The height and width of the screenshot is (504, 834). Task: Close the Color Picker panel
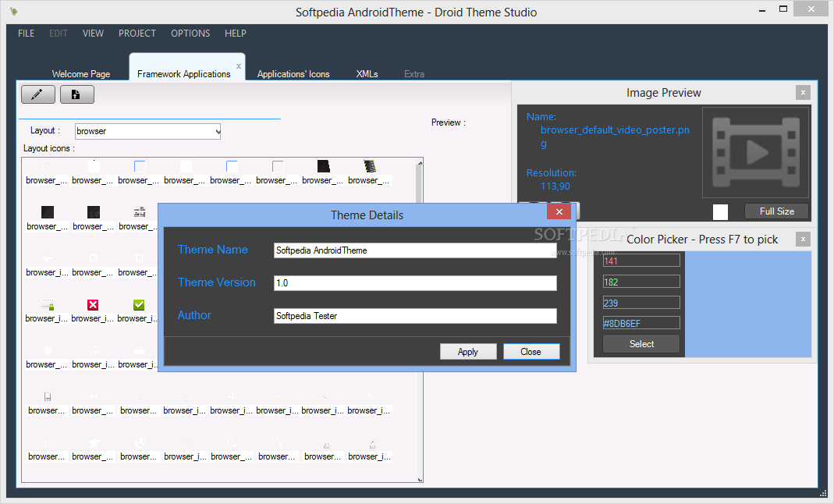point(803,240)
